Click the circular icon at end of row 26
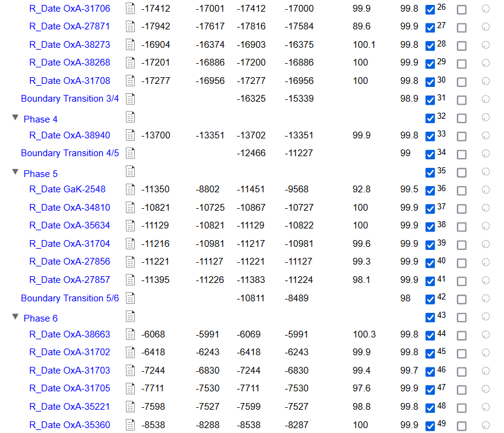The height and width of the screenshot is (433, 504). click(x=486, y=10)
